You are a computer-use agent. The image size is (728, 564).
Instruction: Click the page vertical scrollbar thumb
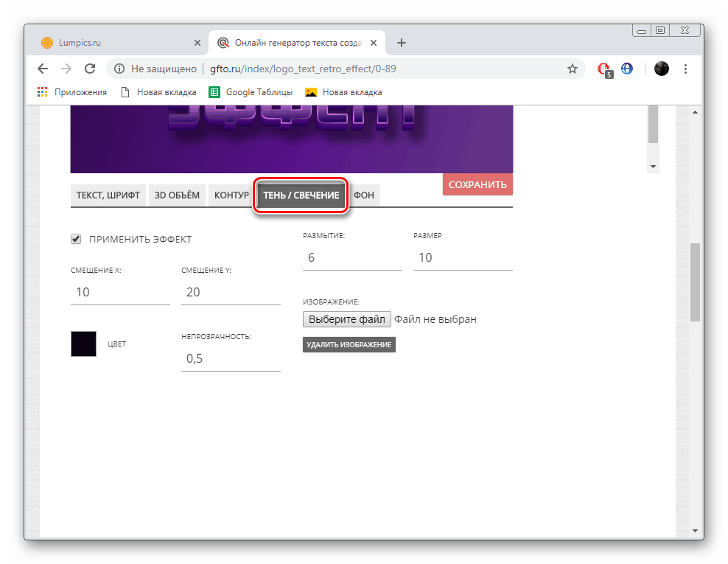[695, 282]
